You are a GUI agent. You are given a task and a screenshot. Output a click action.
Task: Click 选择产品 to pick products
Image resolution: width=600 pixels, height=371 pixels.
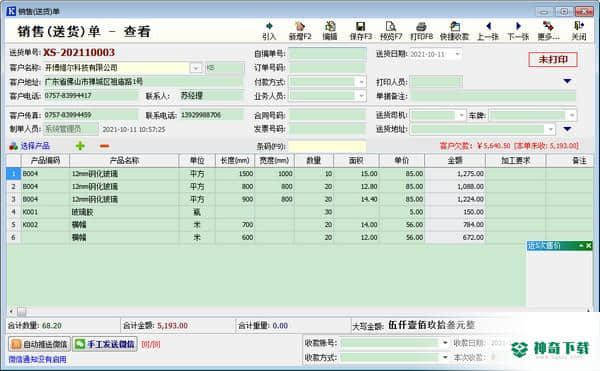(29, 146)
